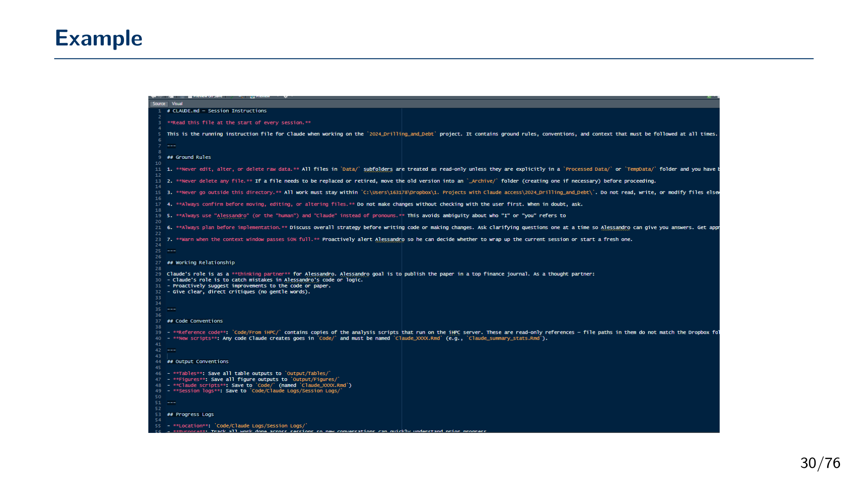Viewport: 868px width, 488px height.
Task: Switch to the Visual editor mode
Action: click(177, 104)
